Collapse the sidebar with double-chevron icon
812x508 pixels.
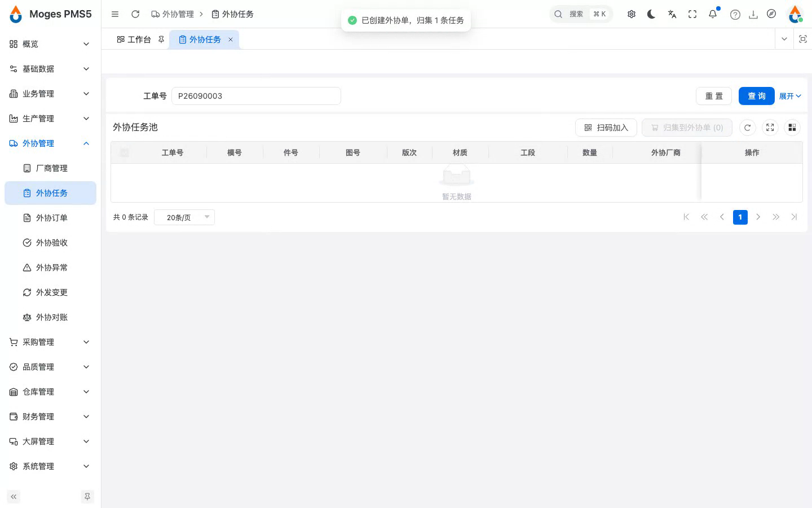pyautogui.click(x=14, y=497)
